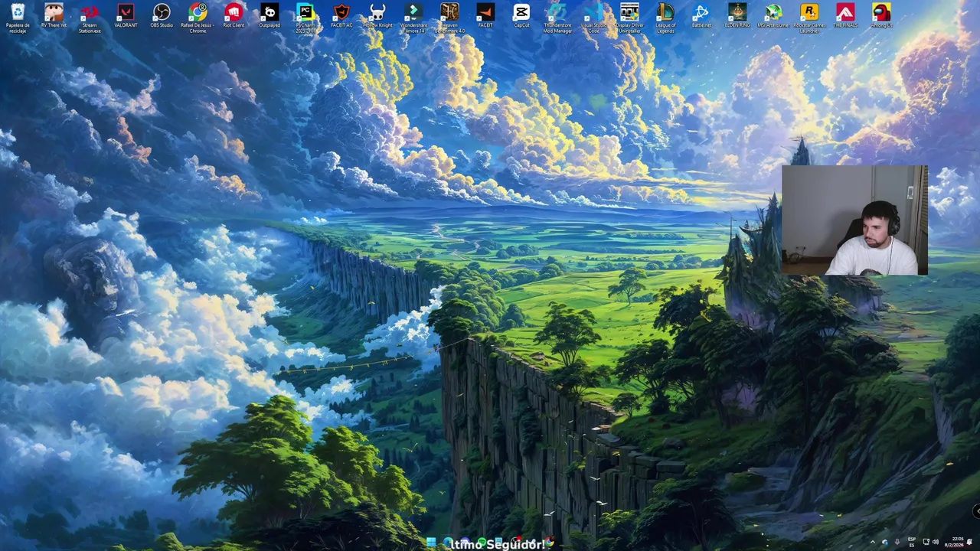Select the THE FINALS desktop icon

pyautogui.click(x=845, y=16)
